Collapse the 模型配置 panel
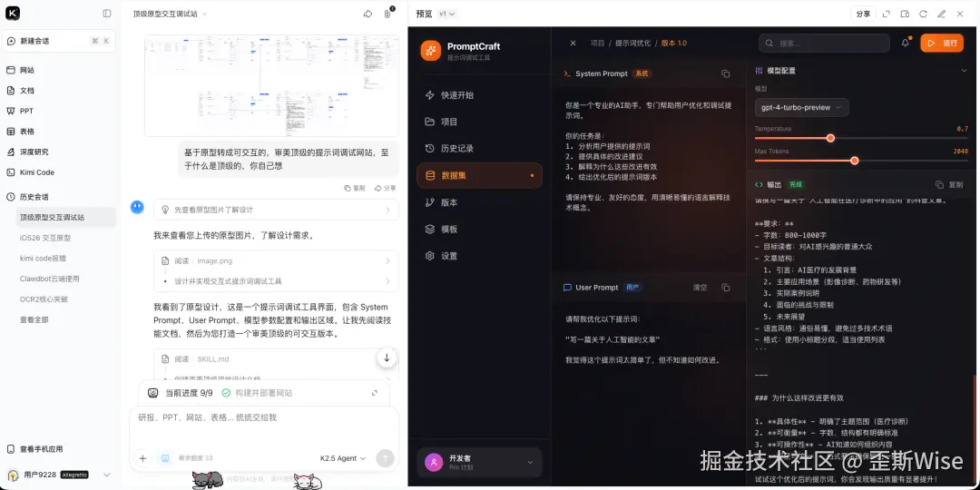 pos(964,71)
